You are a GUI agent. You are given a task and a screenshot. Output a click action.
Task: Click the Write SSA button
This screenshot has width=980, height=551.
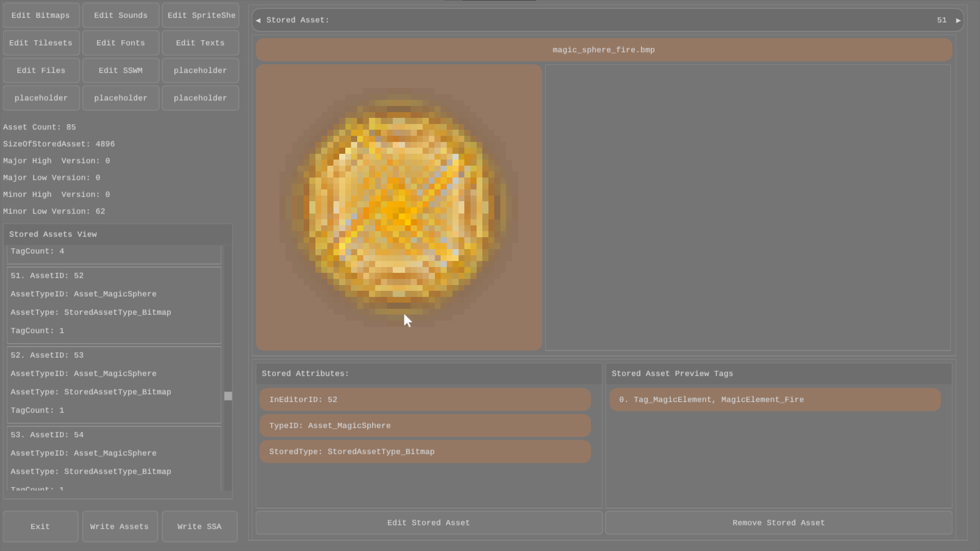click(199, 527)
